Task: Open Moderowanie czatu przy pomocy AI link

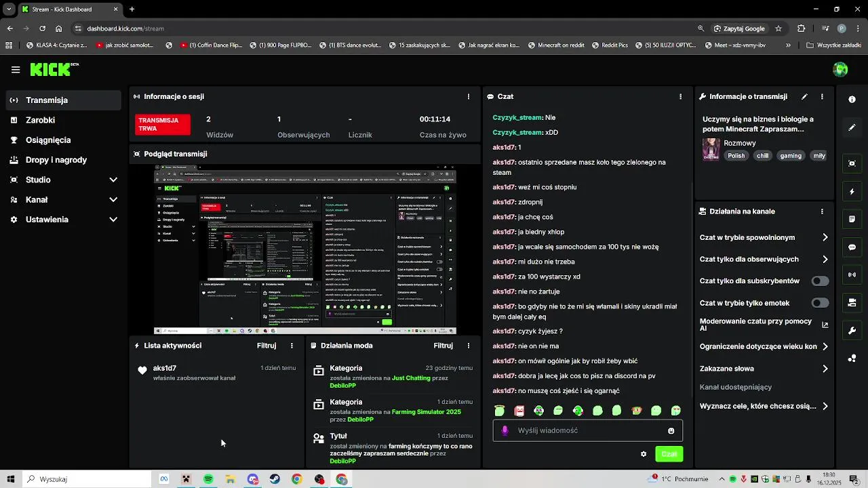Action: (764, 325)
